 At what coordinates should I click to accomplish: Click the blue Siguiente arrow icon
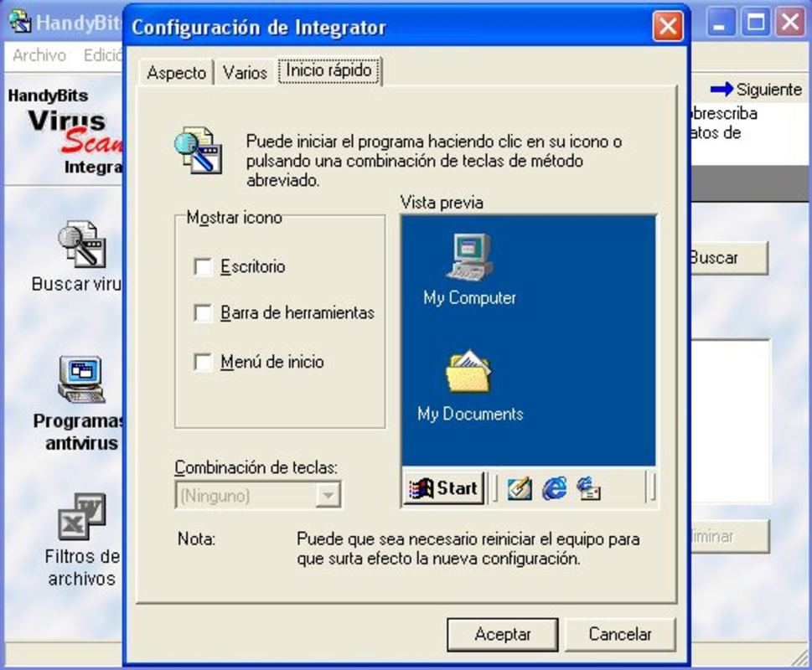click(721, 90)
